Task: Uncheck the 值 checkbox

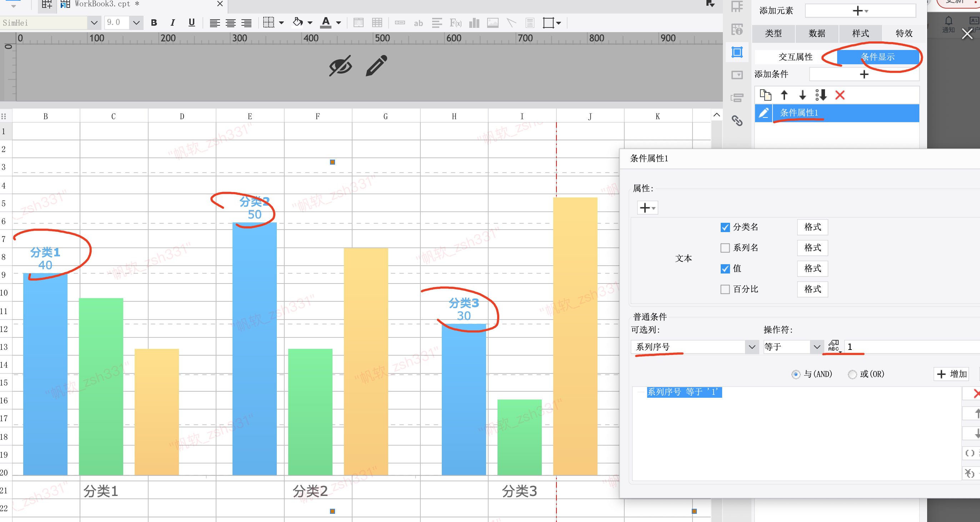Action: click(x=725, y=268)
